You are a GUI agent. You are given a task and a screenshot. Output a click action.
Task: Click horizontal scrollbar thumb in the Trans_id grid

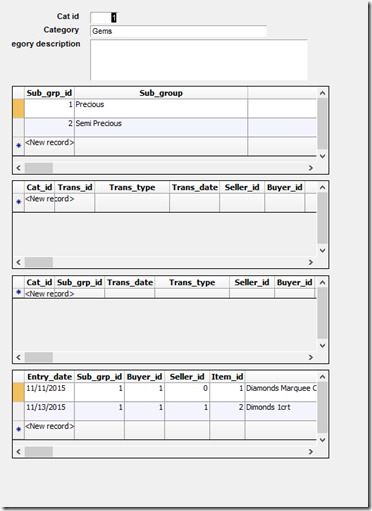[39, 262]
